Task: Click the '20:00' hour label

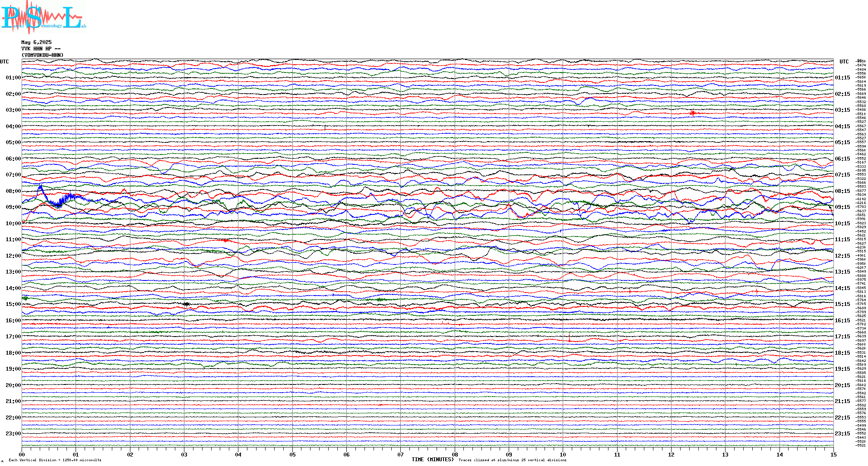Action: (13, 385)
